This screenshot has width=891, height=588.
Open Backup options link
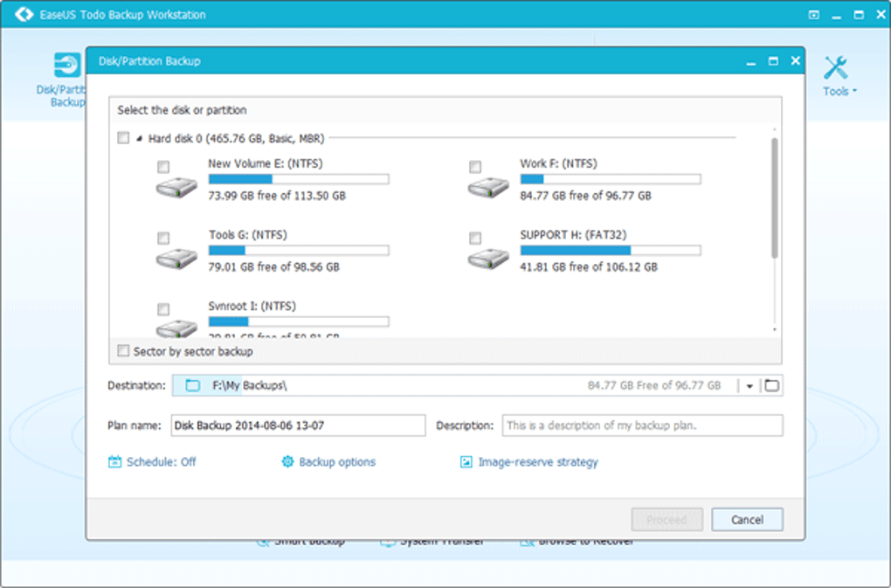(337, 462)
